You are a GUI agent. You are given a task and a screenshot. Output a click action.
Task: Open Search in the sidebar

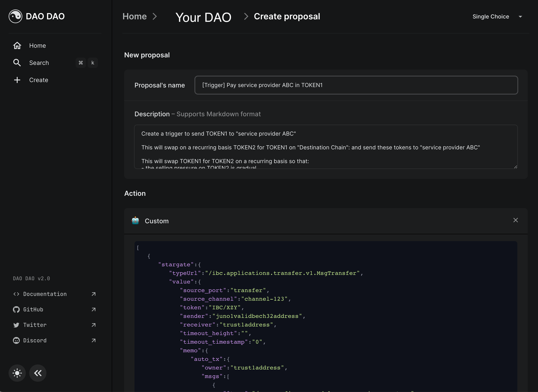pos(55,63)
